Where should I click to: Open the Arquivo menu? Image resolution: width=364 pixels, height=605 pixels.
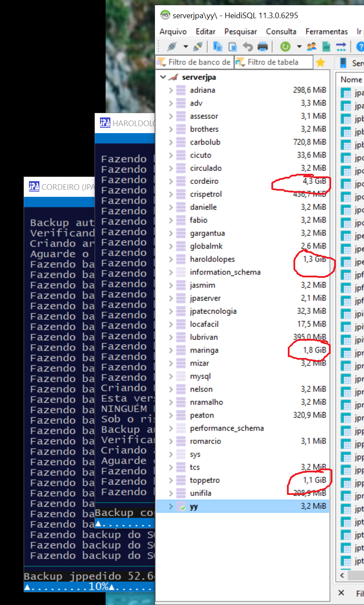[x=173, y=31]
